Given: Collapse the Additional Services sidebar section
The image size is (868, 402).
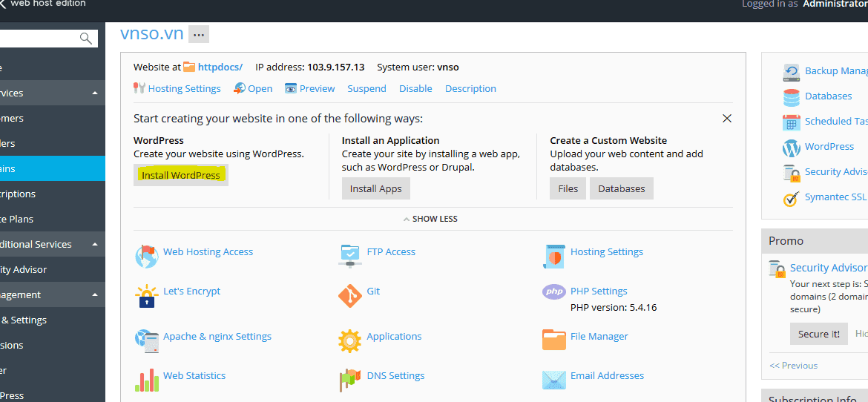Looking at the screenshot, I should [95, 244].
